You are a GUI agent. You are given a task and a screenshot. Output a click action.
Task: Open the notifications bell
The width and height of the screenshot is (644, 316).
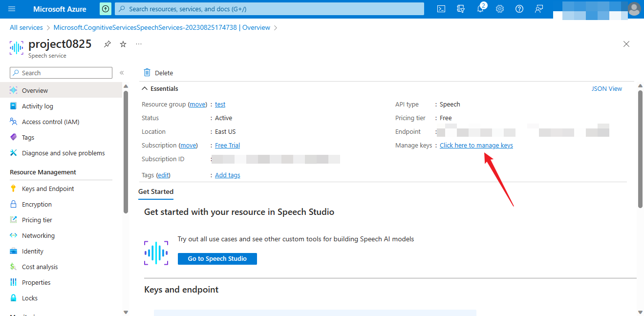[480, 9]
